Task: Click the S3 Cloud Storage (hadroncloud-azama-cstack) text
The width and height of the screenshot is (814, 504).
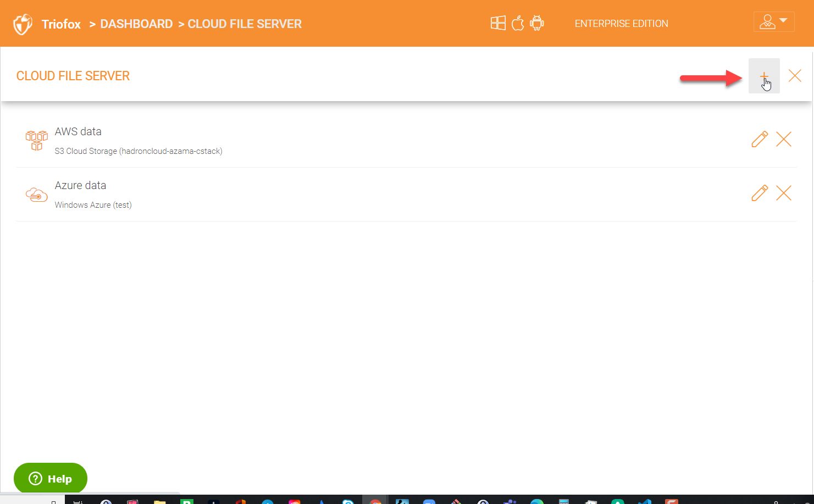Action: [139, 151]
